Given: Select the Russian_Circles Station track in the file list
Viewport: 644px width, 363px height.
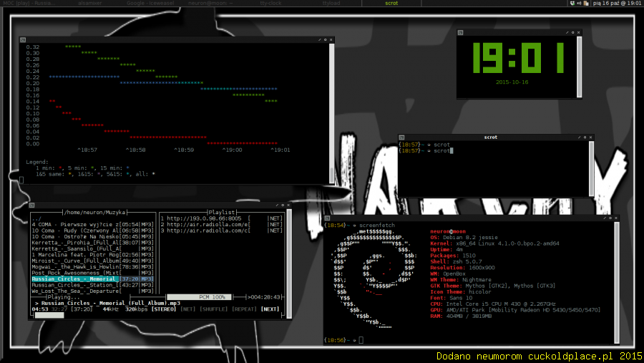Looking at the screenshot, I should pyautogui.click(x=74, y=285).
